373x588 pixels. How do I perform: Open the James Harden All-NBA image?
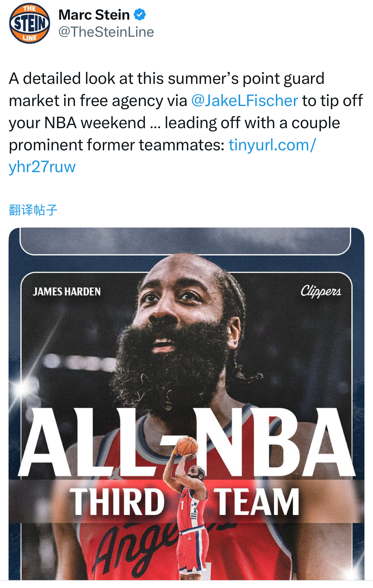point(186,403)
